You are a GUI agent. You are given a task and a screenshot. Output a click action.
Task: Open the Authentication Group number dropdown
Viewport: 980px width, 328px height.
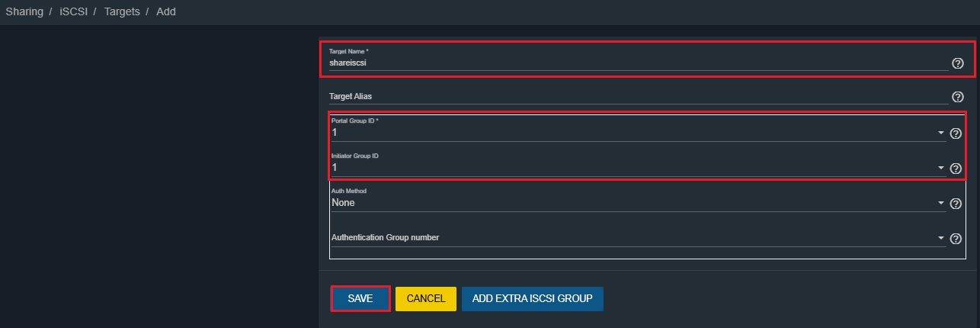[941, 239]
